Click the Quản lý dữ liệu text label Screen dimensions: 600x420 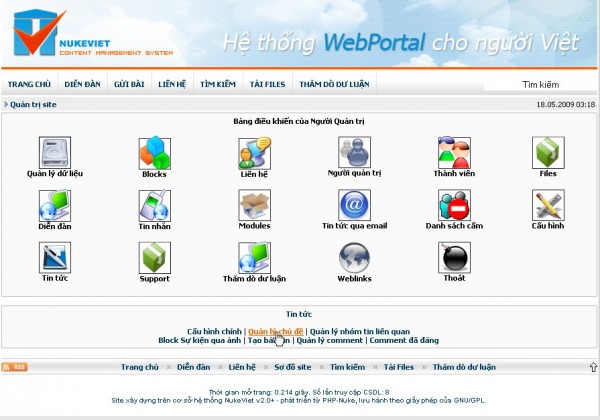[55, 174]
